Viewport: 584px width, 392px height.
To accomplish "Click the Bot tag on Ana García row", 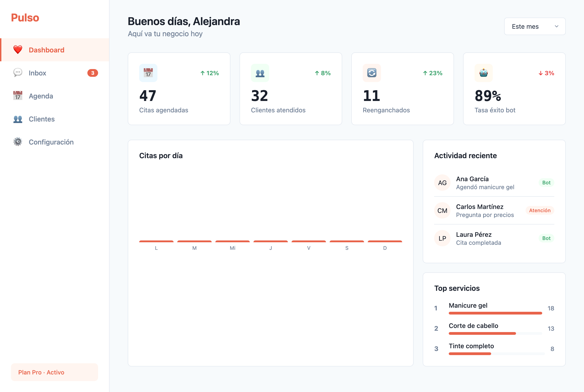I will coord(546,183).
